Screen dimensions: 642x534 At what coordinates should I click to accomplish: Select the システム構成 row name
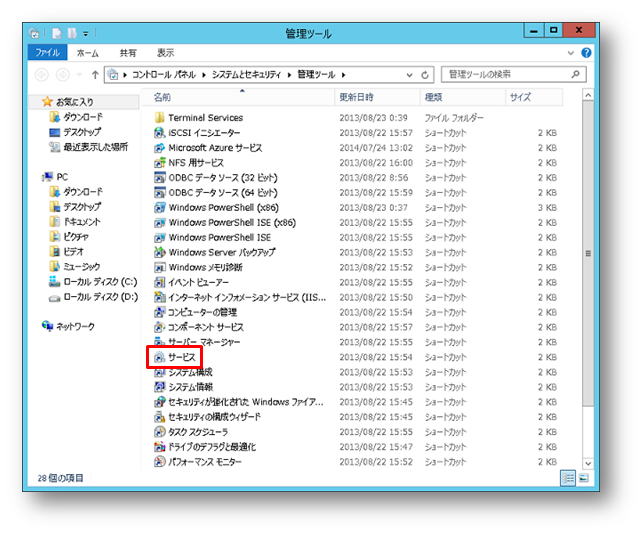190,372
